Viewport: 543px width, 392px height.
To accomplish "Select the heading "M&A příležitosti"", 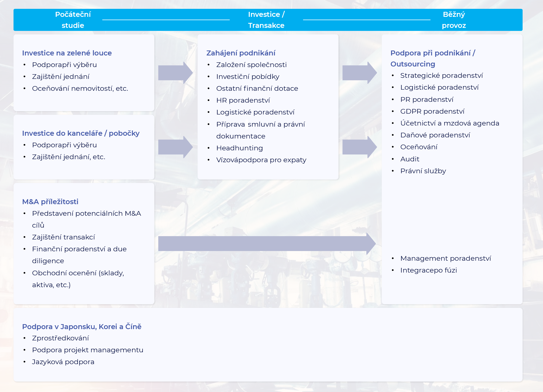I will point(50,202).
